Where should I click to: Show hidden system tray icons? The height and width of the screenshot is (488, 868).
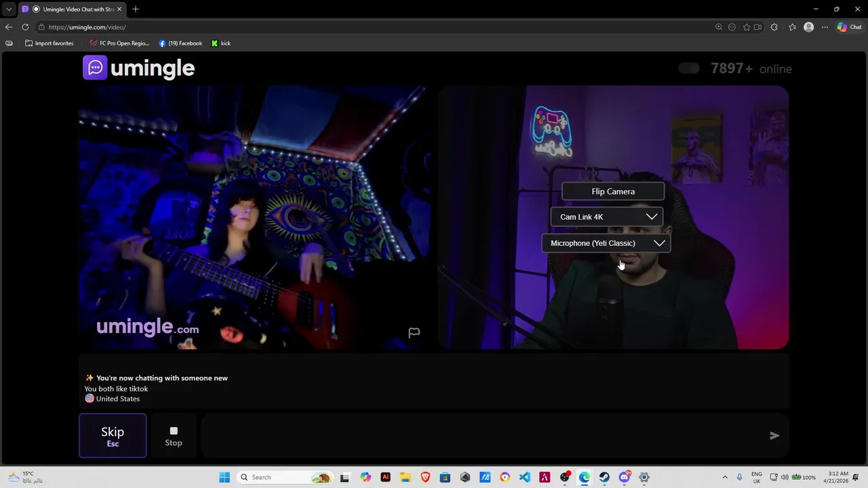725,477
